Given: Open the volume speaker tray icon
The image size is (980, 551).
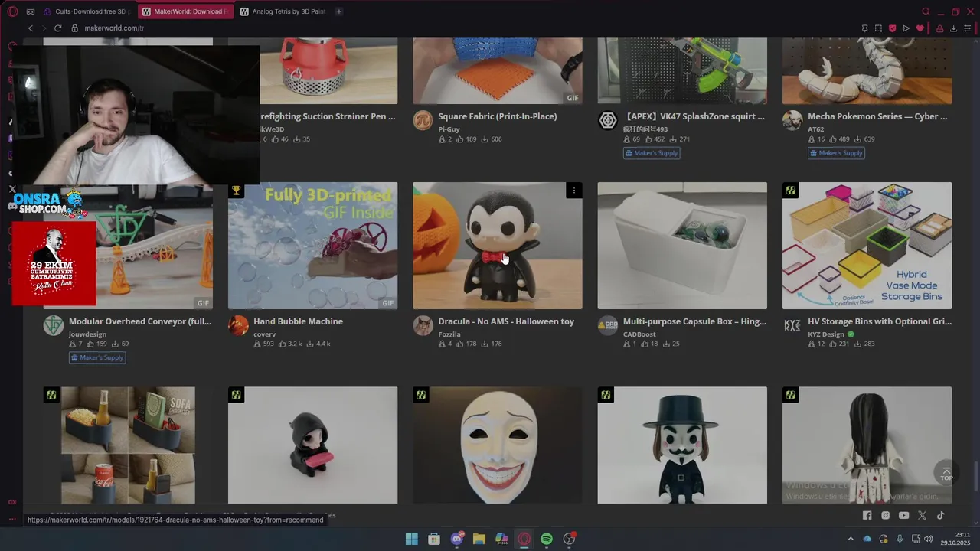Looking at the screenshot, I should click(929, 539).
